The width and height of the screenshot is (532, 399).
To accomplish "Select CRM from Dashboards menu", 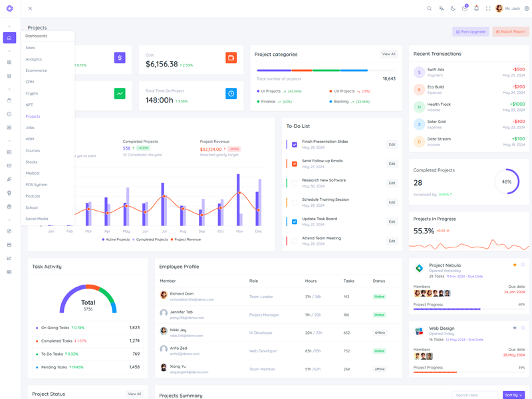I will pyautogui.click(x=30, y=82).
